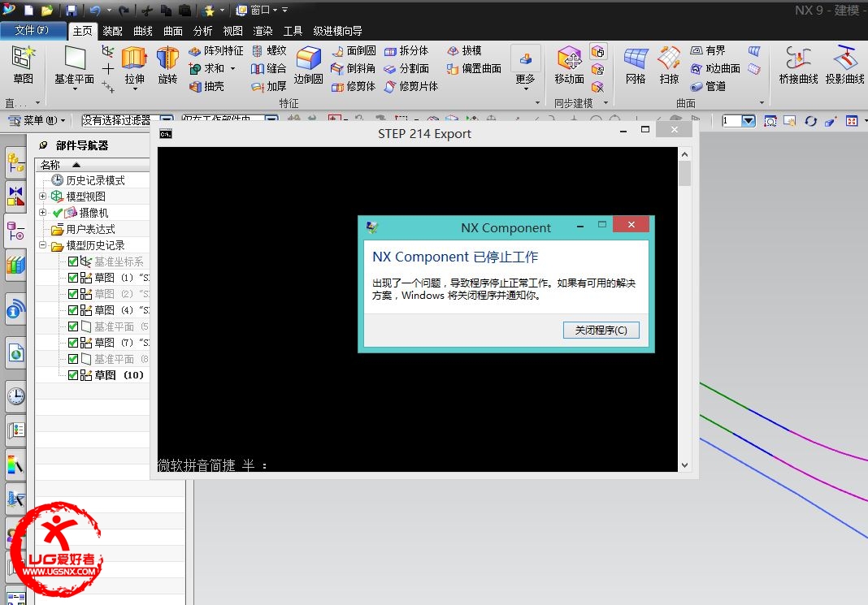Click the 加厚 thicken tool
This screenshot has height=605, width=868.
[269, 86]
